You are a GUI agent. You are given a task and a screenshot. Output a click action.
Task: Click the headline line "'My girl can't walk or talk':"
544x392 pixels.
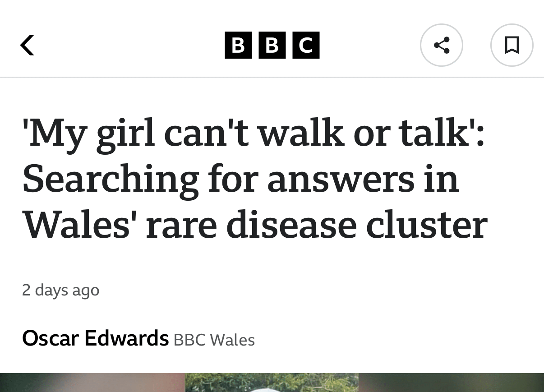[253, 134]
